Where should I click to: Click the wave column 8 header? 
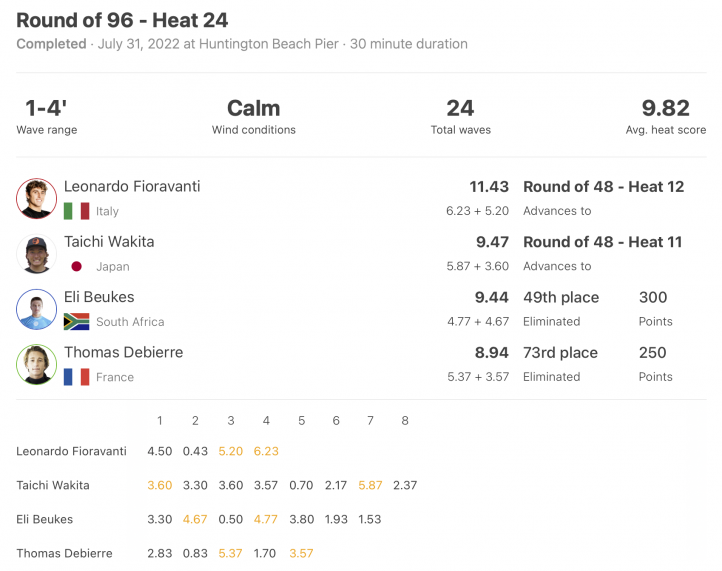pos(405,420)
